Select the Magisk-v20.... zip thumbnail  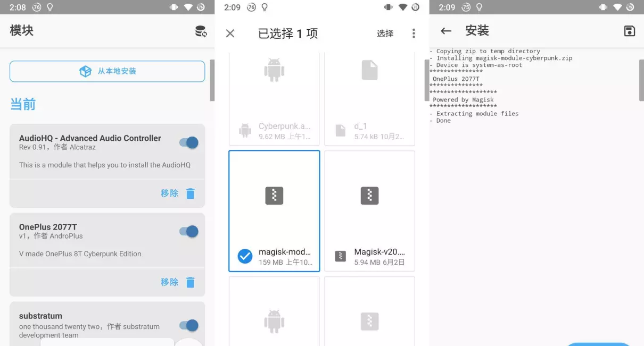pos(369,196)
